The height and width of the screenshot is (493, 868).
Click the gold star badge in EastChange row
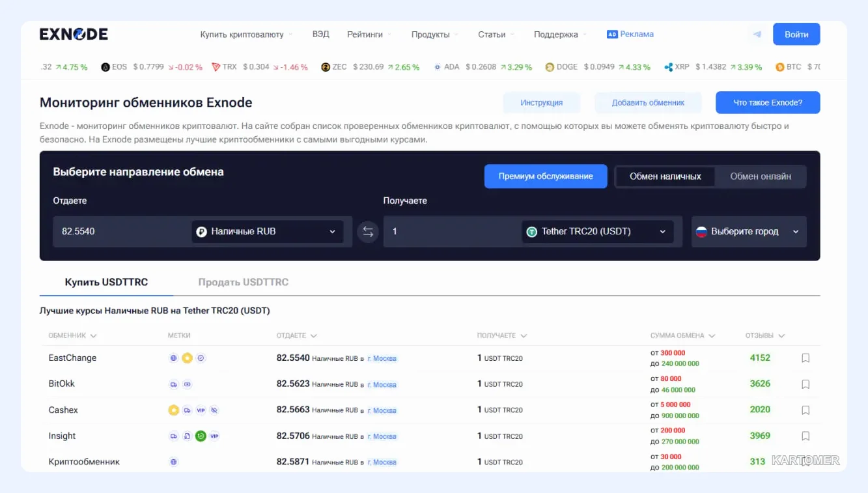pyautogui.click(x=187, y=358)
